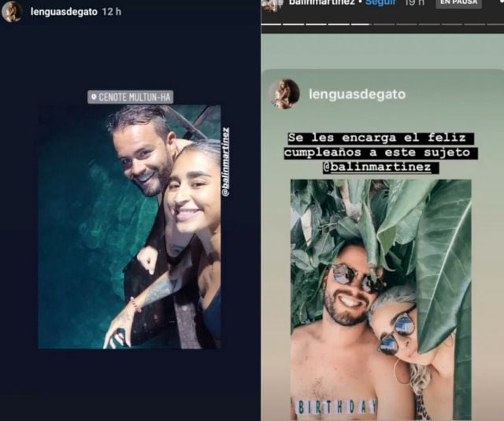
Task: Click the 12 h timestamp on left story
Action: pyautogui.click(x=112, y=12)
